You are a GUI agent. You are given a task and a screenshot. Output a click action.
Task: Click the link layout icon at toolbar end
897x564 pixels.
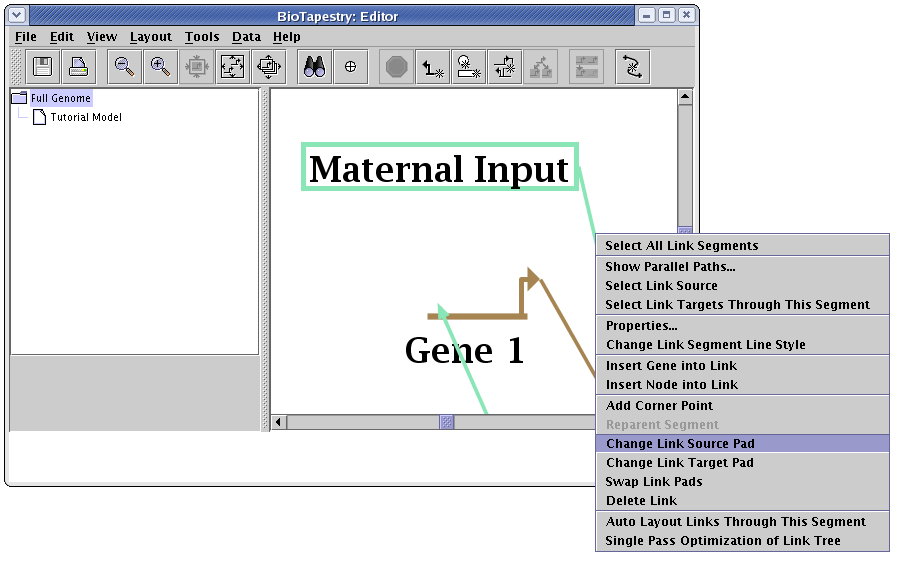point(632,67)
